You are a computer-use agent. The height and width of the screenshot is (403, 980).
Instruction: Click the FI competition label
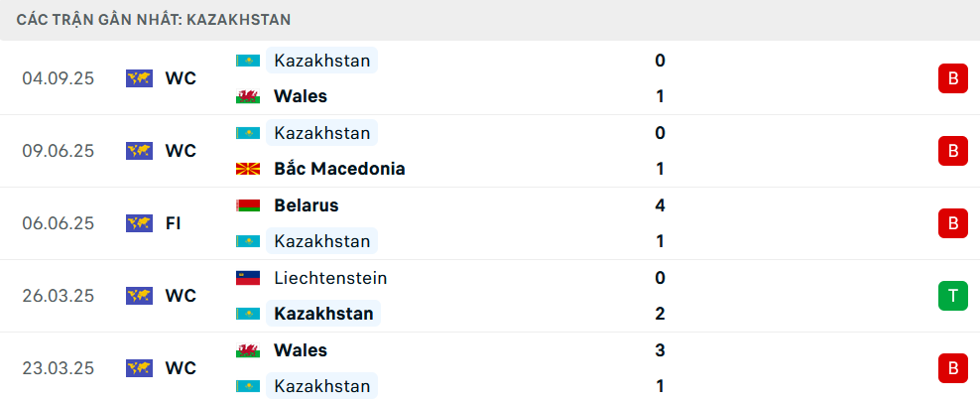173,223
